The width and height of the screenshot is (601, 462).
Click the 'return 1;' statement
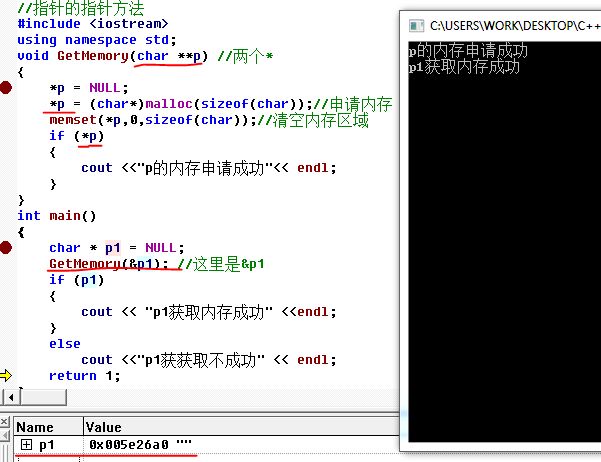pyautogui.click(x=84, y=376)
